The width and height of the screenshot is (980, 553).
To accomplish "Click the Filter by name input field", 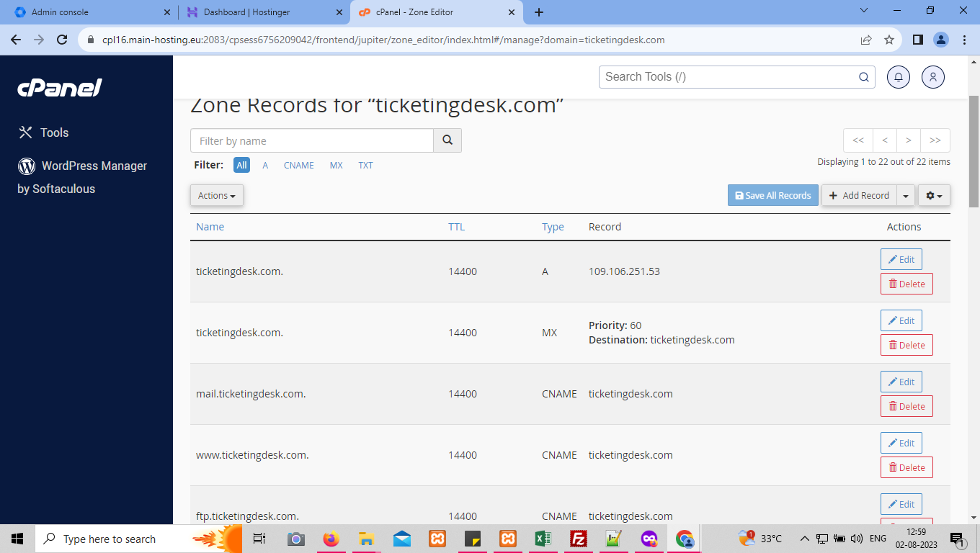I will click(312, 140).
